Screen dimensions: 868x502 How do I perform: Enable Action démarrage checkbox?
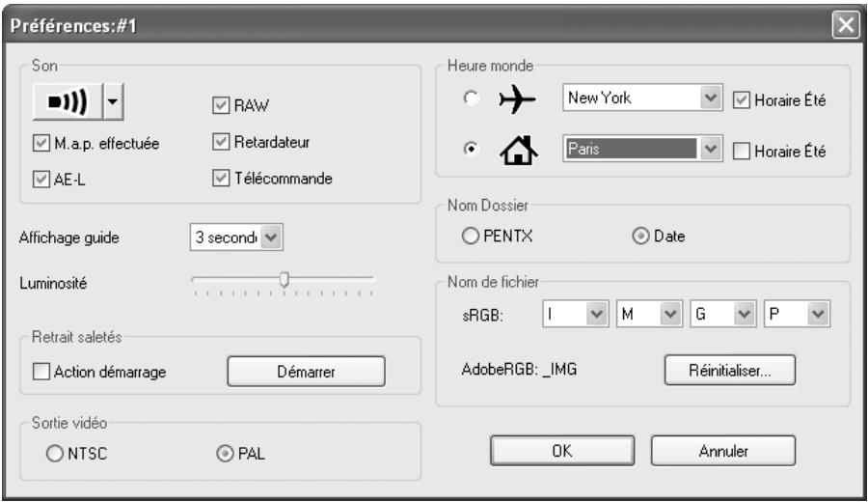pyautogui.click(x=41, y=372)
